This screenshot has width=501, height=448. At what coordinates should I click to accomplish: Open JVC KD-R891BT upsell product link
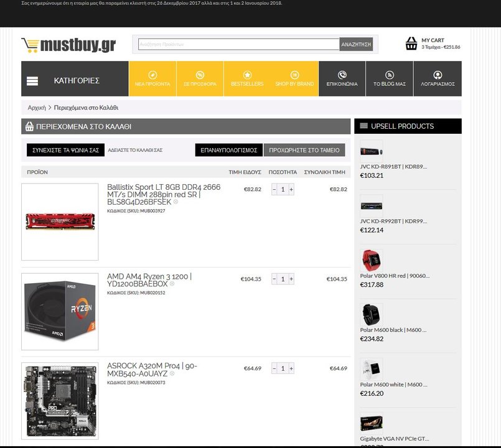[393, 167]
